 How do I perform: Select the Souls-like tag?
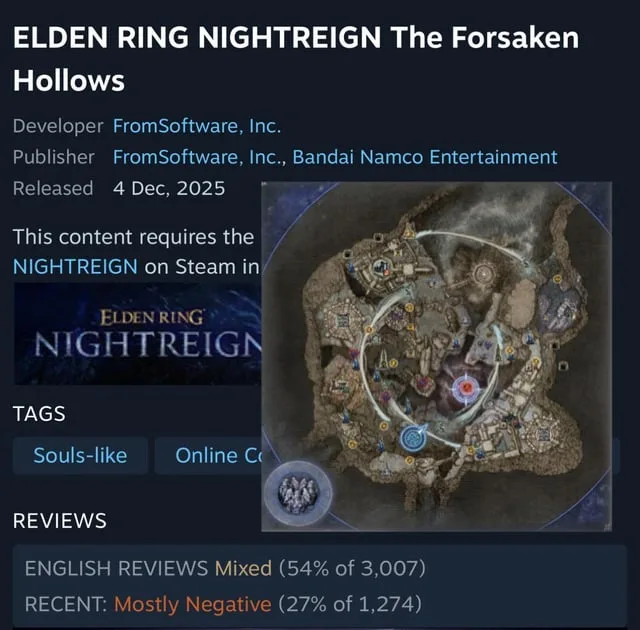[x=80, y=455]
